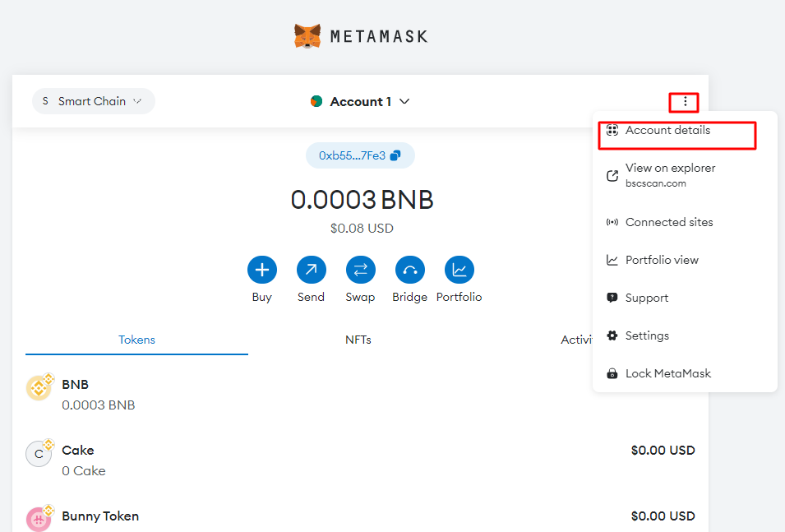
Task: Click the Portfolio label under the icon
Action: point(459,297)
